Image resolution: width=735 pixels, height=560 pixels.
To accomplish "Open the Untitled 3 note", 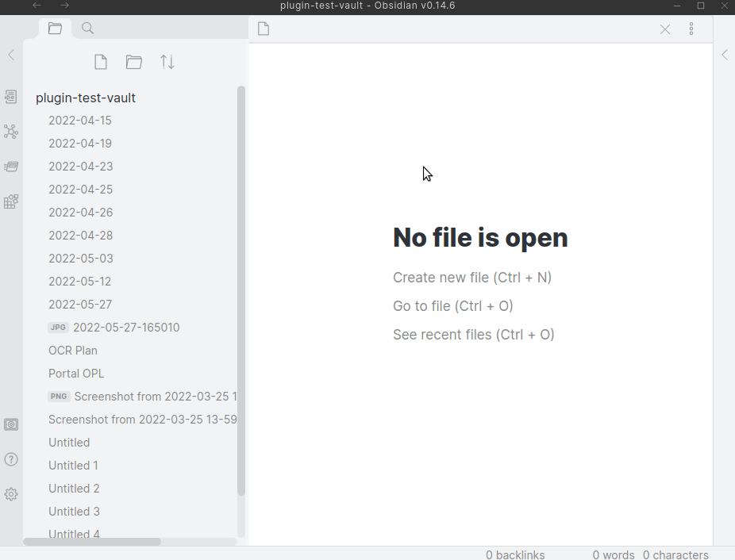I will [x=74, y=512].
